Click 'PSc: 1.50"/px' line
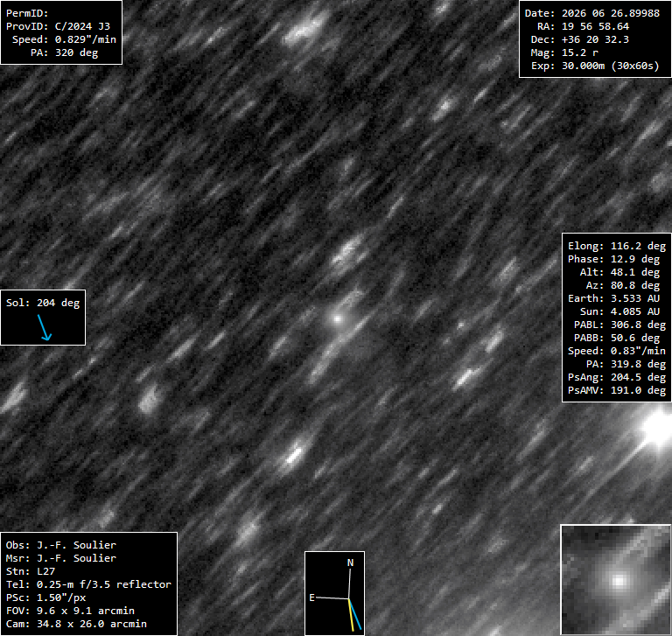This screenshot has width=672, height=636. (x=45, y=598)
